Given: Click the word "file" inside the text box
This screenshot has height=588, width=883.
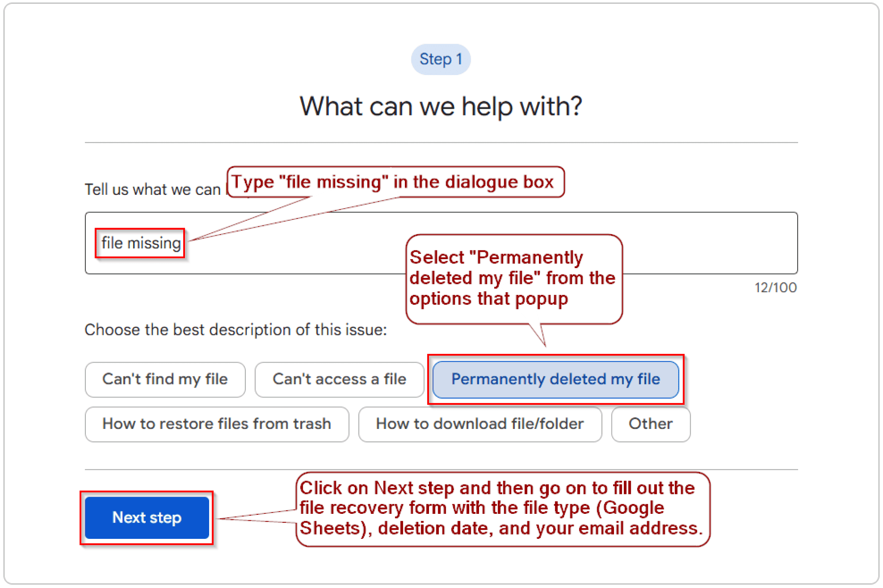Looking at the screenshot, I should coord(112,243).
